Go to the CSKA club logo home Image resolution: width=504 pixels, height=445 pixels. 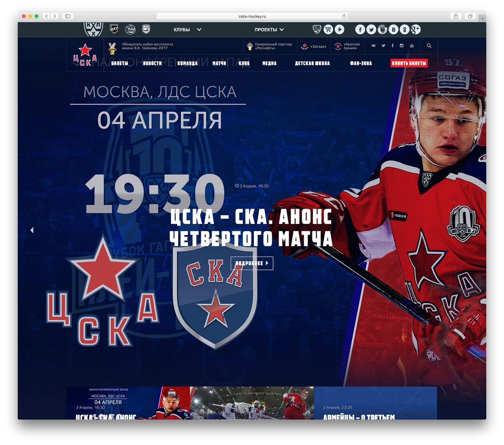point(85,55)
